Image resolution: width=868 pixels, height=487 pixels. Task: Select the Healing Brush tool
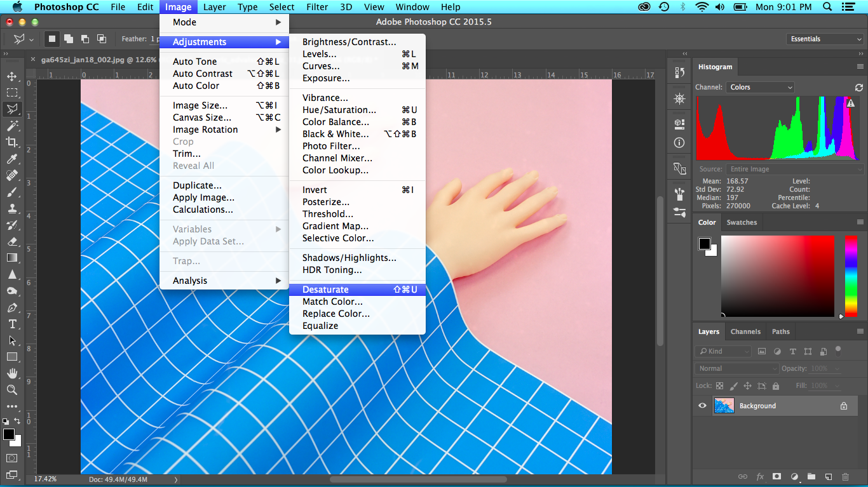(x=12, y=175)
